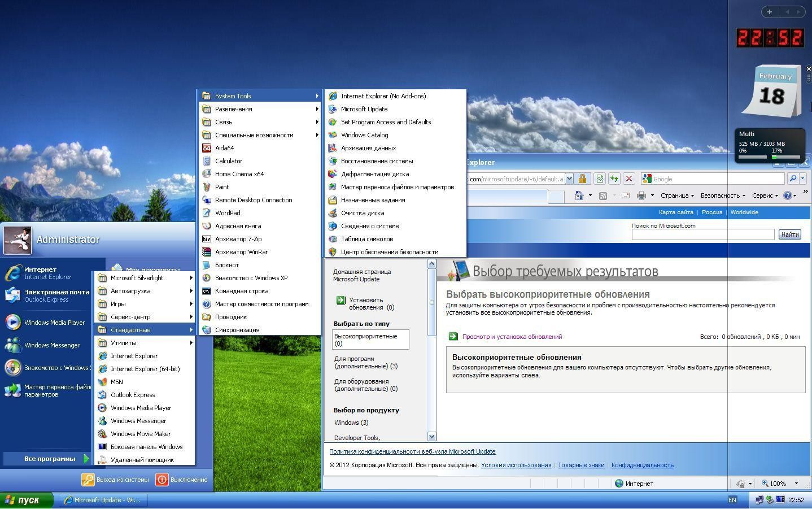Open Политика конфиденциальности веб-узла link

click(412, 451)
